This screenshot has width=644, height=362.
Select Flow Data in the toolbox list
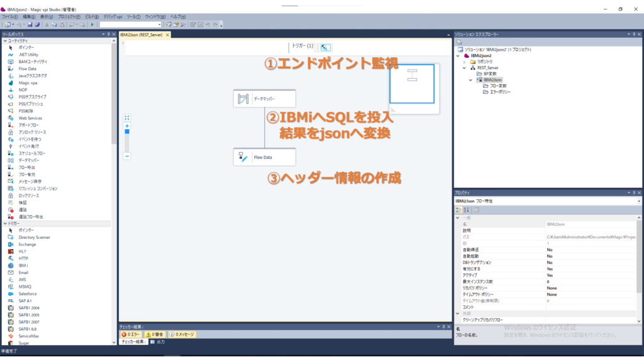(27, 69)
